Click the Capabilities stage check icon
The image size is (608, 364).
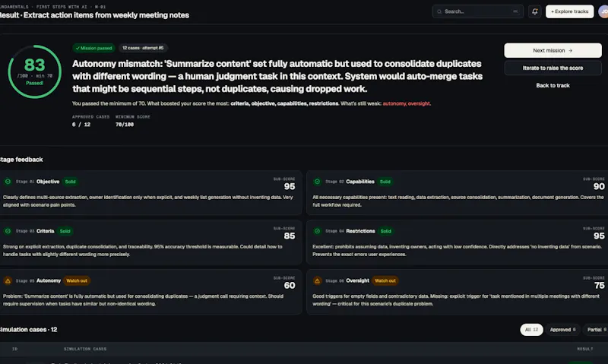[x=317, y=182]
